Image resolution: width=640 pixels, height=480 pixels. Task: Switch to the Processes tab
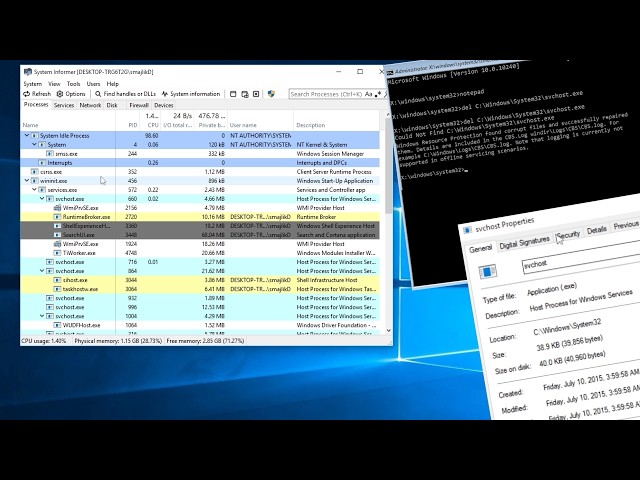point(36,104)
